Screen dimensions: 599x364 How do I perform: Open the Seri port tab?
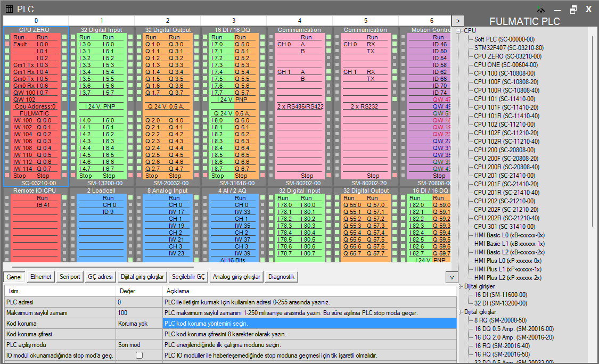(70, 277)
